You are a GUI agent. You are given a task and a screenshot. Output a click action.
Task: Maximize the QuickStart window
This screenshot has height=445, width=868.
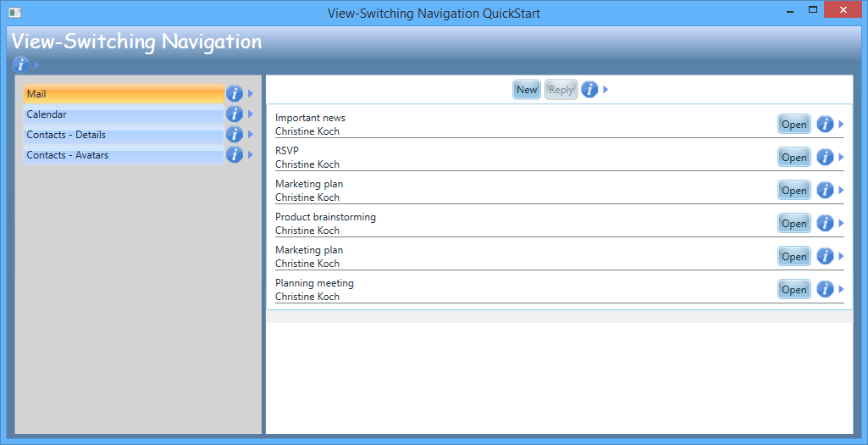pos(813,10)
